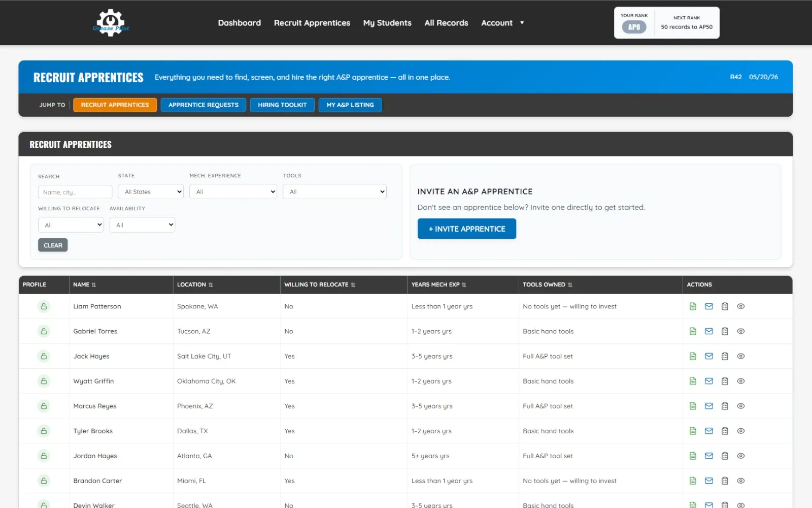Toggle the eye view icon for Tyler Brooks

pyautogui.click(x=741, y=431)
